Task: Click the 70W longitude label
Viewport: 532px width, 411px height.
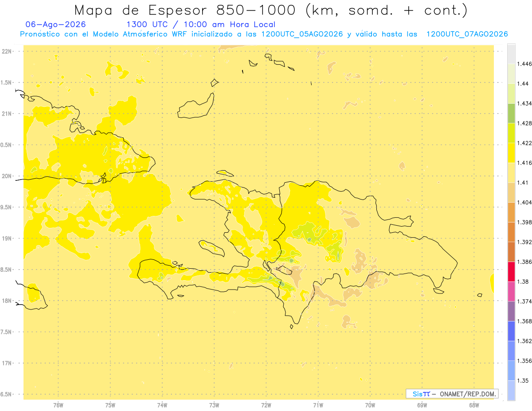Action: point(370,405)
